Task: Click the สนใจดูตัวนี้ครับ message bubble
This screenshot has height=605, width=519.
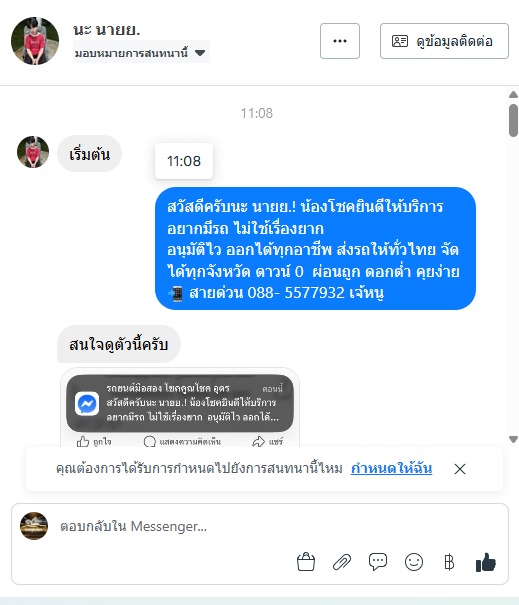Action: [119, 344]
